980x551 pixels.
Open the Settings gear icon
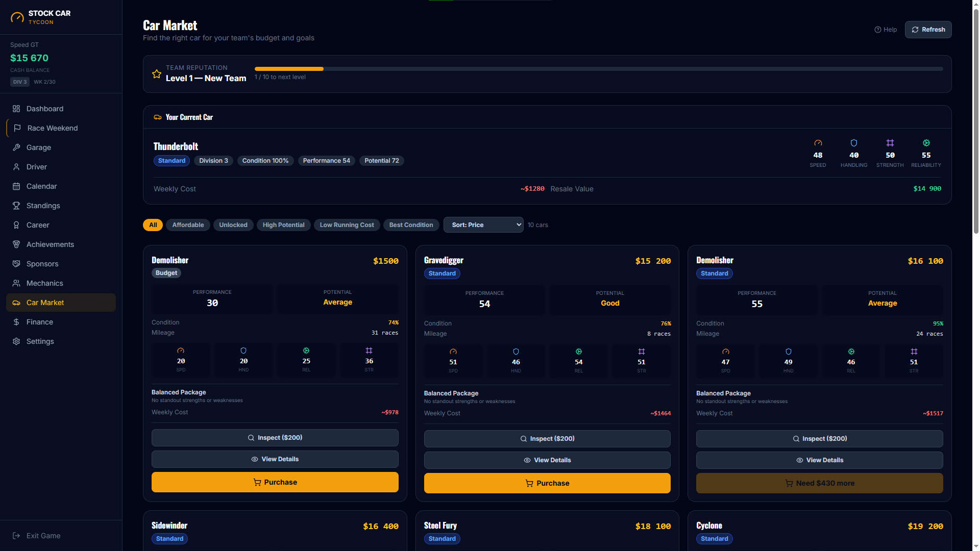pos(16,341)
